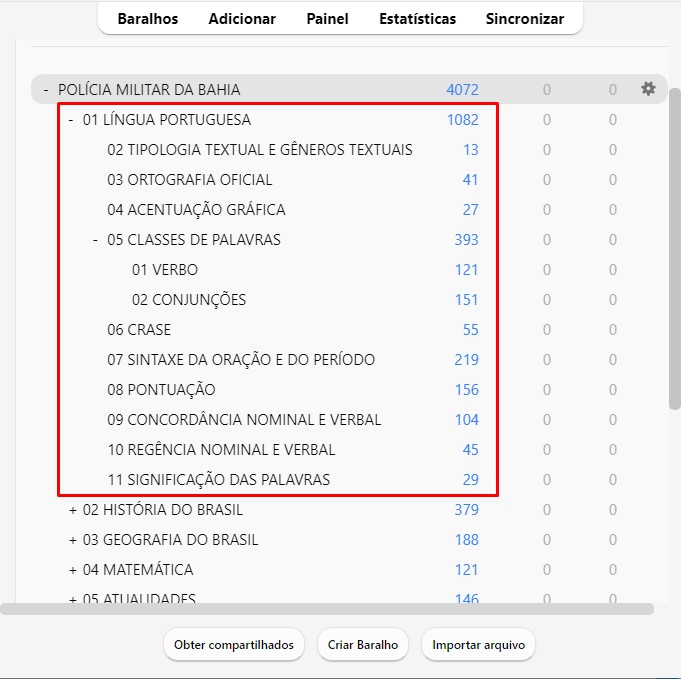The height and width of the screenshot is (679, 681).
Task: Select the 04 ACENTUAÇÃO GRÁFICA deck
Action: tap(196, 209)
